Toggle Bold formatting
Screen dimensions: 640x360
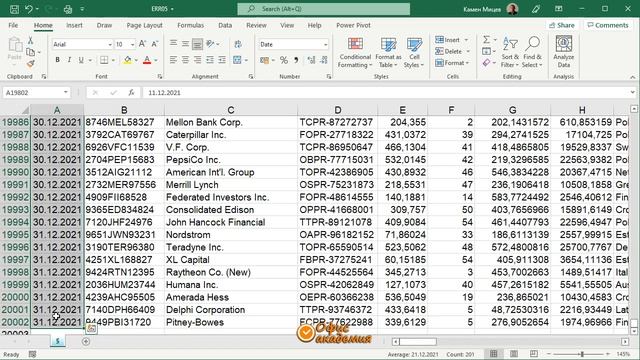point(58,60)
